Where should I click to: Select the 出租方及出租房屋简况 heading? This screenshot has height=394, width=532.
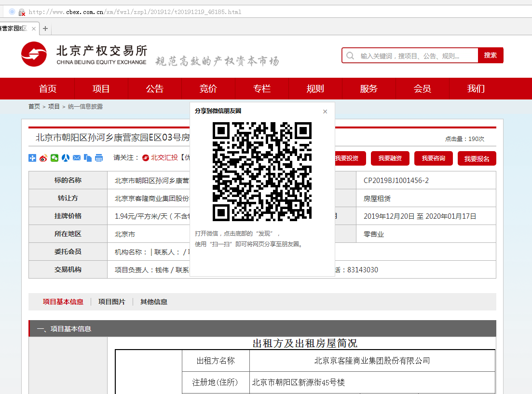tap(305, 343)
